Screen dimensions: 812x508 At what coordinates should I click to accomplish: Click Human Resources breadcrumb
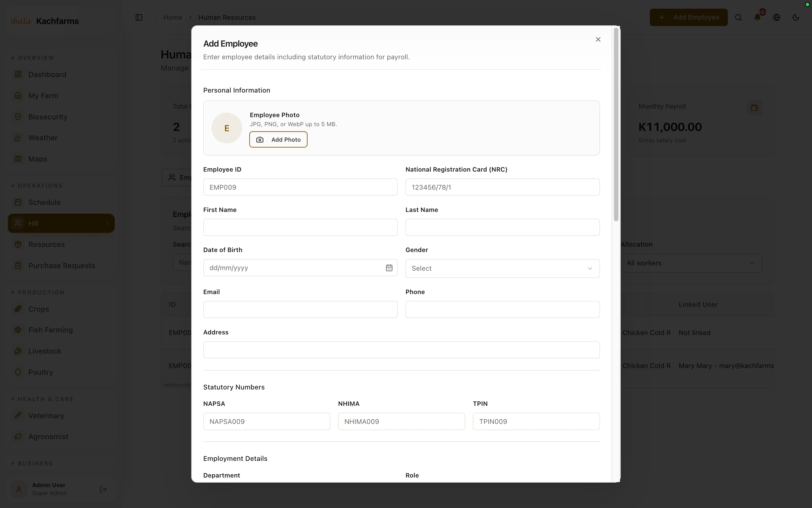tap(227, 17)
